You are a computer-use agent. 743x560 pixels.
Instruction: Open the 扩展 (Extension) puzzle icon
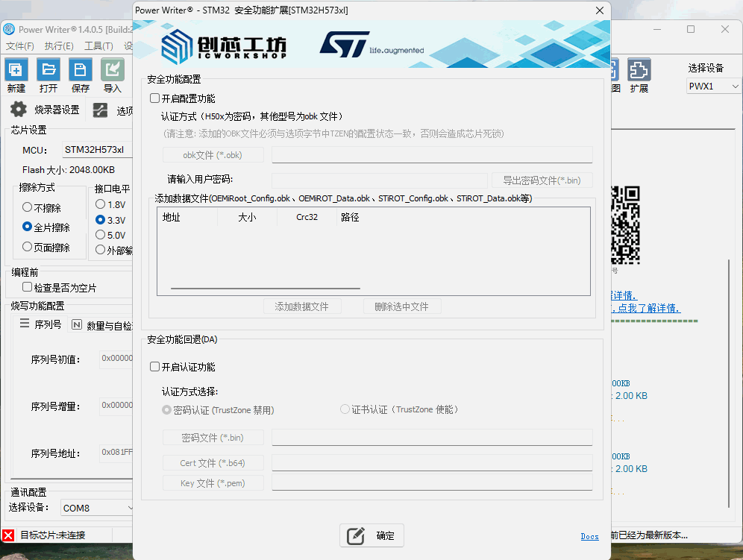[639, 70]
